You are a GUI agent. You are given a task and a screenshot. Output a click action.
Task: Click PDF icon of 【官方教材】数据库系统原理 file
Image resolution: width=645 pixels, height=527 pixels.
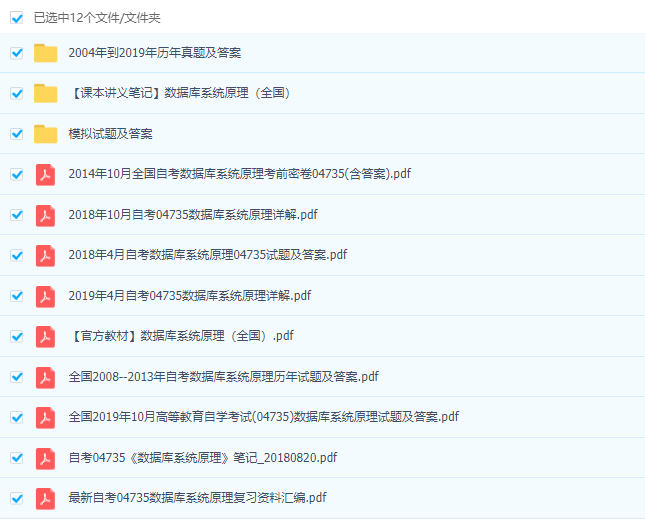(x=45, y=337)
